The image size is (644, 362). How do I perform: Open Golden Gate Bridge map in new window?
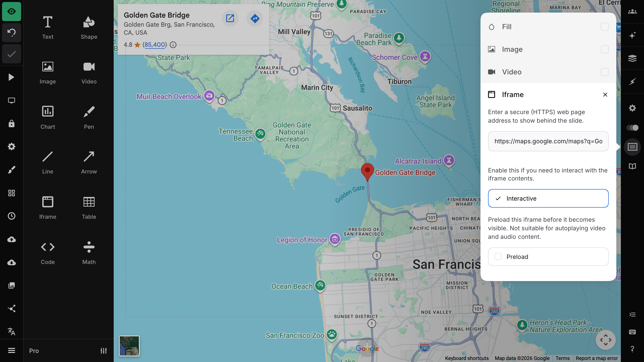[230, 18]
